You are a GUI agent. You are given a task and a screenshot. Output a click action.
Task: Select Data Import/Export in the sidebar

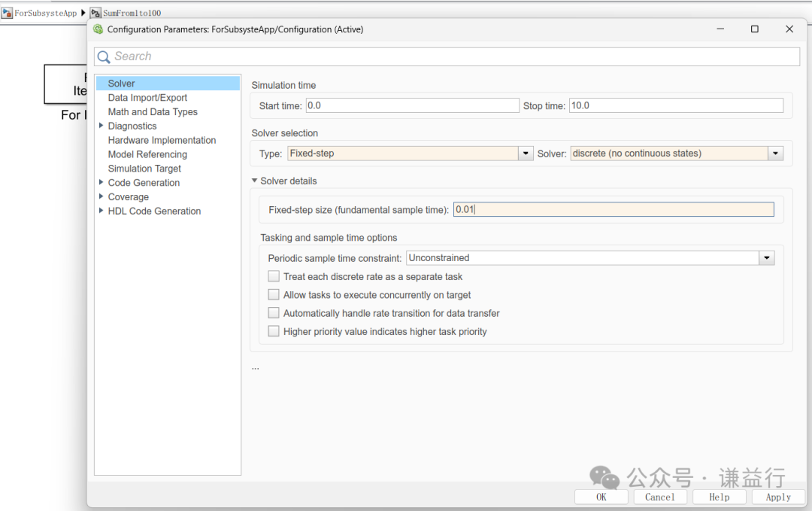147,97
